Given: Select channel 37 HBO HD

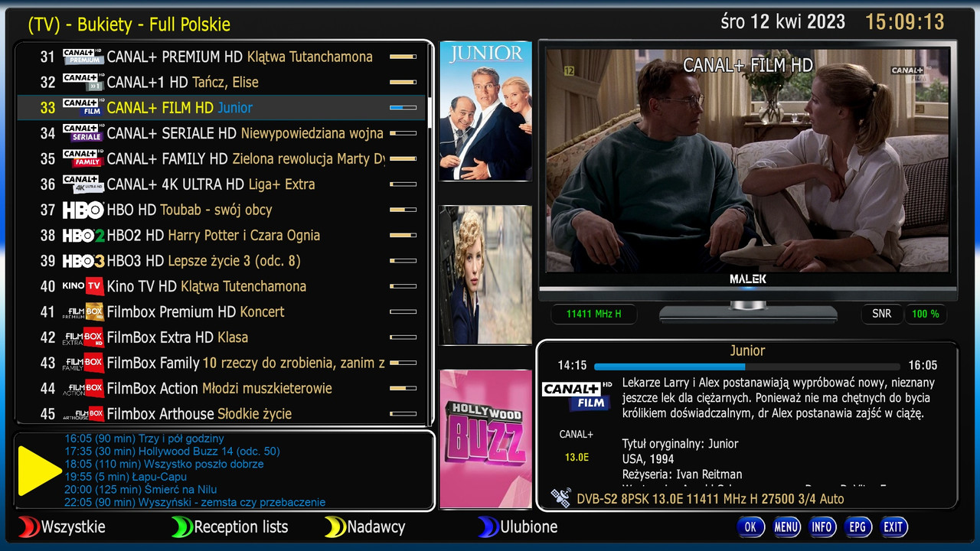Looking at the screenshot, I should click(221, 210).
